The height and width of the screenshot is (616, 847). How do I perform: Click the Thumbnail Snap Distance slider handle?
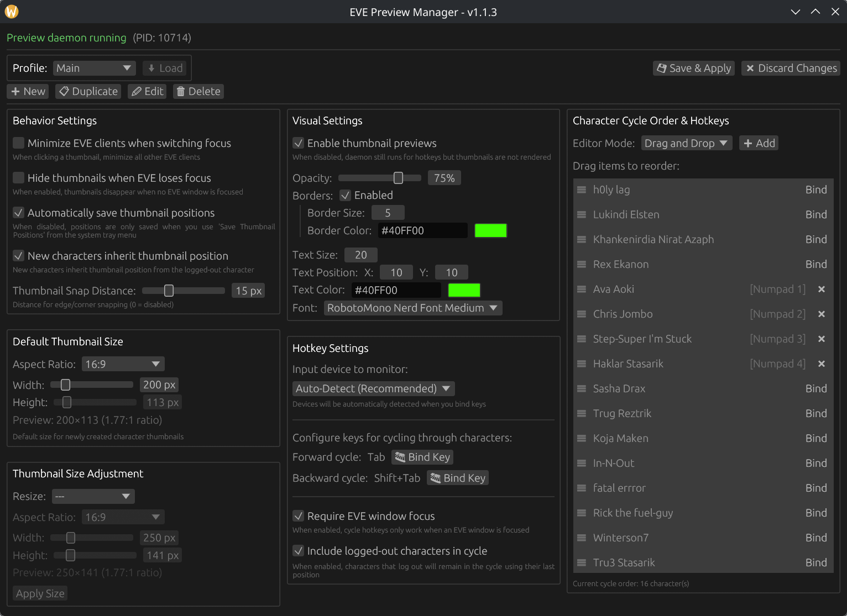point(169,291)
